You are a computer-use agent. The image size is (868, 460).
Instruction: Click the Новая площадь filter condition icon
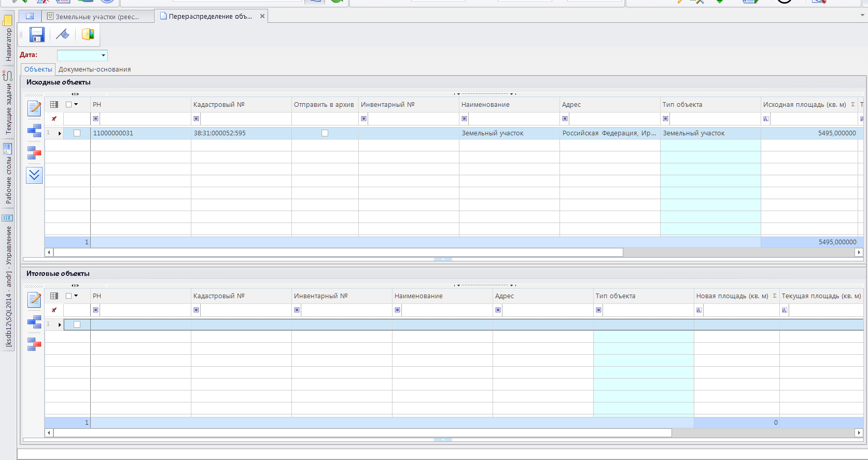[699, 310]
